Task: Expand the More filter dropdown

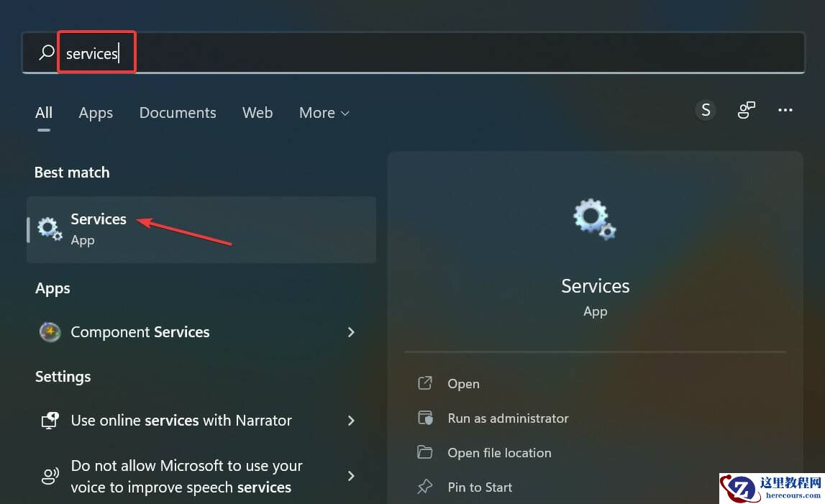Action: [323, 113]
